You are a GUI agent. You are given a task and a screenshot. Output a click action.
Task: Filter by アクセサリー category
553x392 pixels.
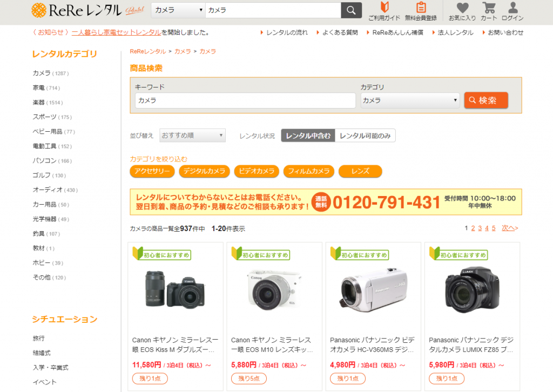pyautogui.click(x=152, y=171)
